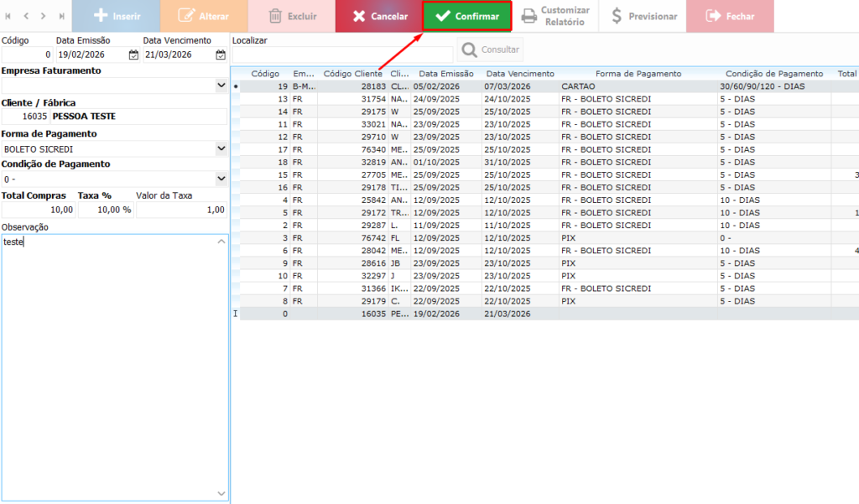This screenshot has height=504, width=859.
Task: Click Customizar Relatório printer button
Action: pos(555,16)
